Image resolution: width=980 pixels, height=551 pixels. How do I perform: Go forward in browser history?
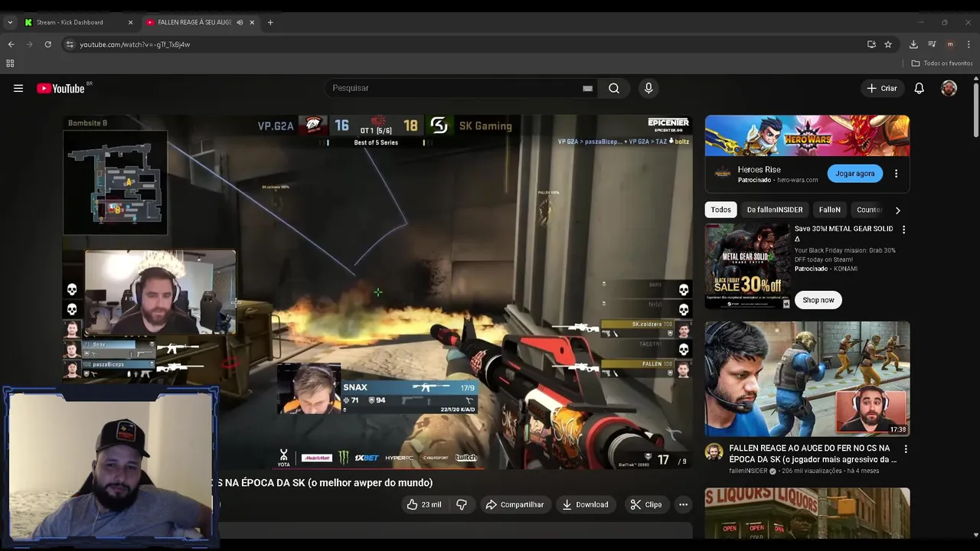tap(29, 44)
